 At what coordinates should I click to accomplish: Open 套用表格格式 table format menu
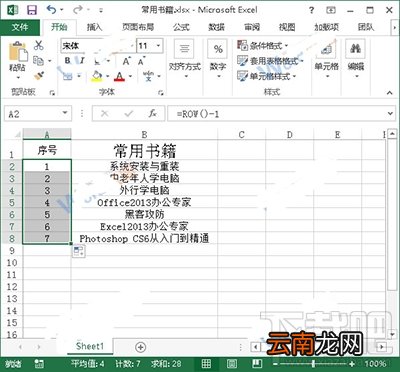(x=270, y=61)
